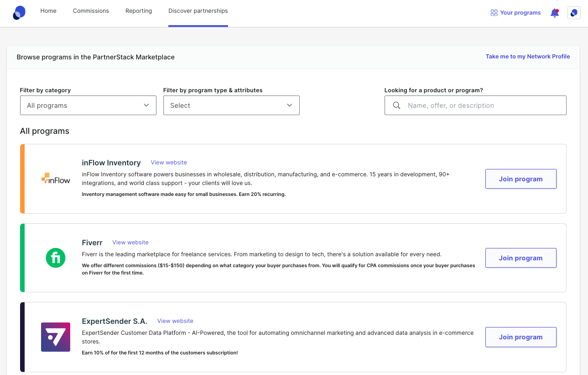The width and height of the screenshot is (588, 375).
Task: Click 'Browse programs in the PartnerStack Marketplace' heading
Action: [96, 57]
